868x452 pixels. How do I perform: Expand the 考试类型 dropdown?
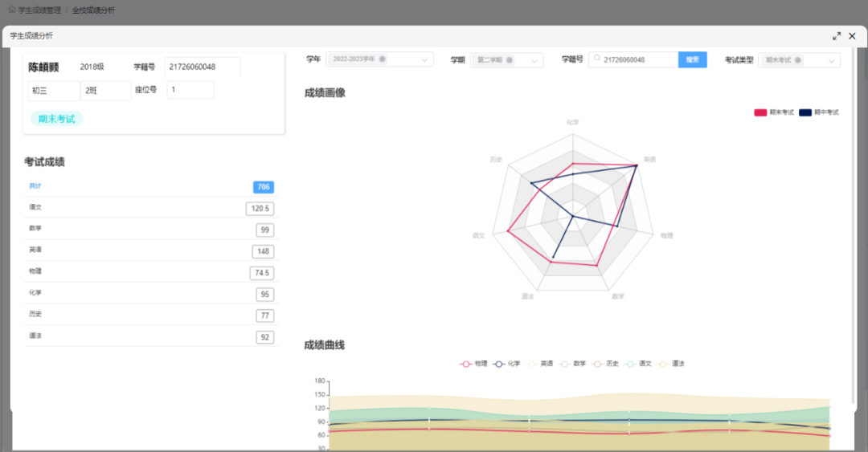[x=831, y=60]
